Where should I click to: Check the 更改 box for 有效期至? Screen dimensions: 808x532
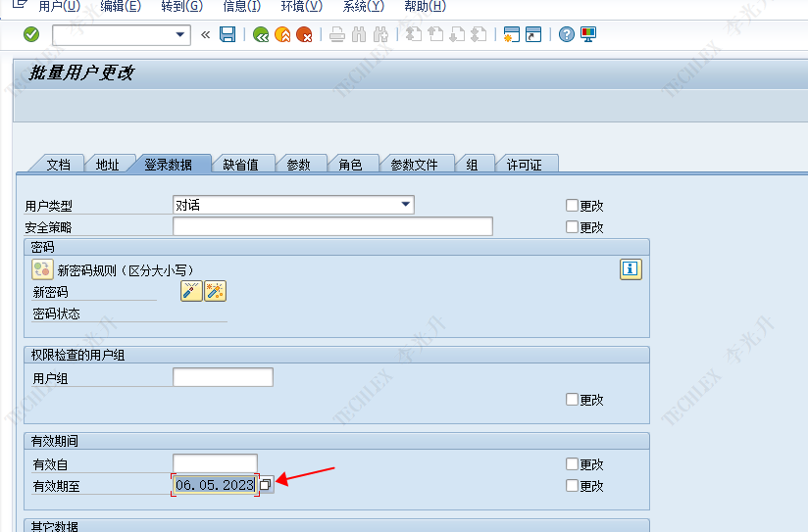[572, 486]
